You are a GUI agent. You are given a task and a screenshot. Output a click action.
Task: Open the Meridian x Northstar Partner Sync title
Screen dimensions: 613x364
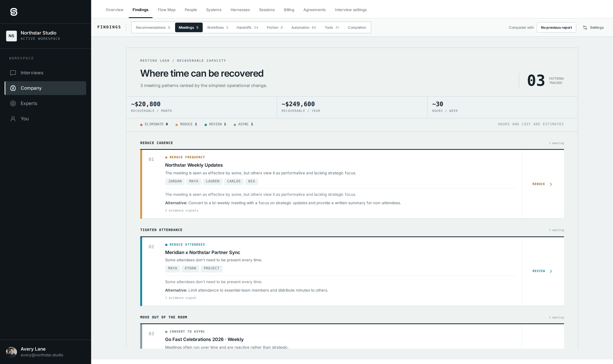tap(202, 252)
